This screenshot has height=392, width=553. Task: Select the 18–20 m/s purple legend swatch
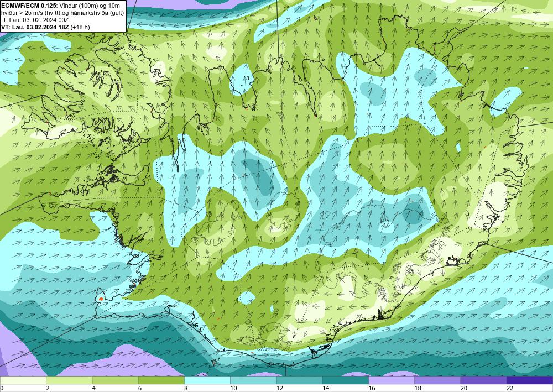(437, 380)
